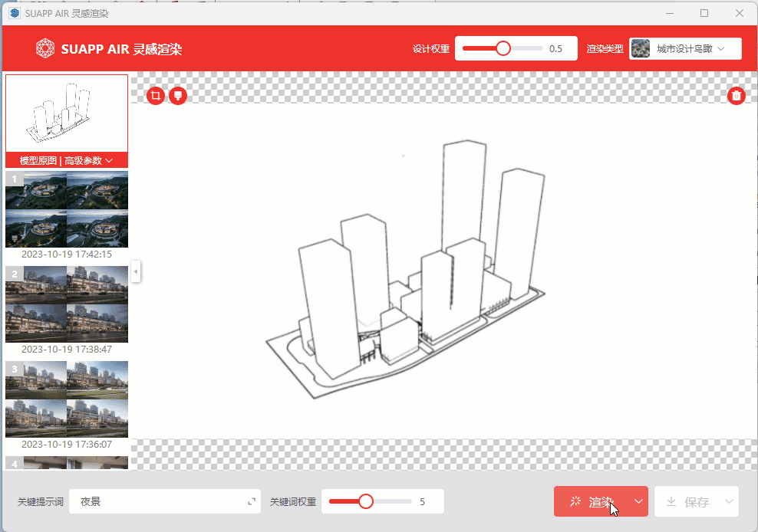Adjust the 设计权重 slider handle
The height and width of the screenshot is (532, 758).
(x=503, y=48)
